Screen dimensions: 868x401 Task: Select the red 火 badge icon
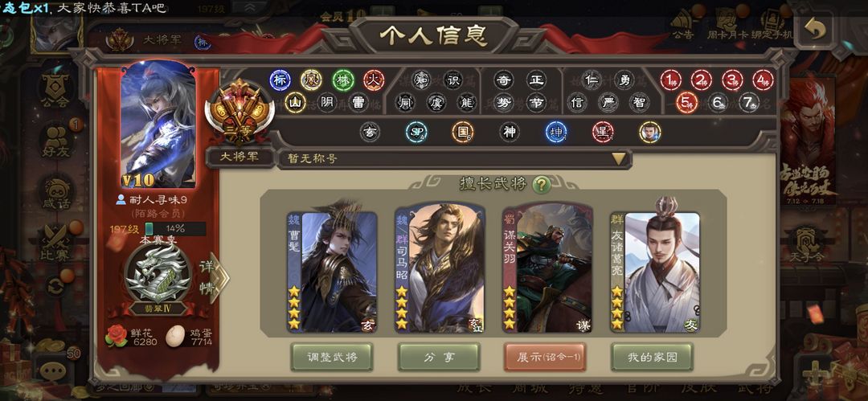[374, 80]
